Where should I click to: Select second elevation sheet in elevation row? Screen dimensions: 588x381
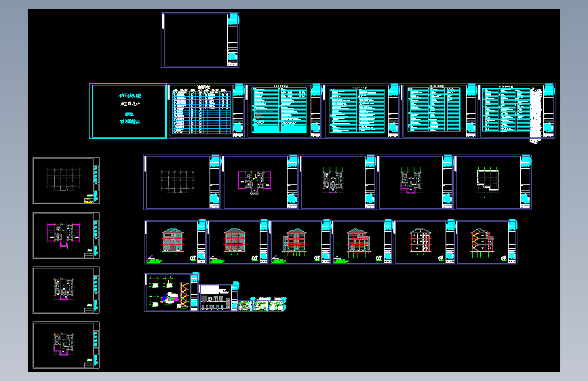tap(238, 242)
